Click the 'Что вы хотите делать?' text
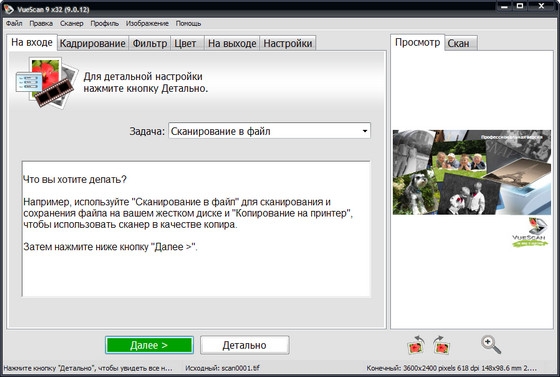This screenshot has height=377, width=560. click(75, 179)
